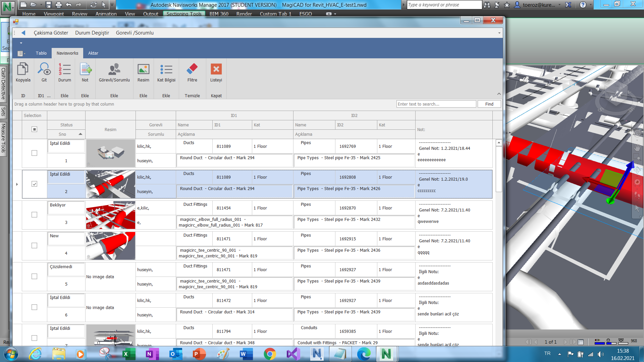Click the search text field
The height and width of the screenshot is (362, 644).
(436, 104)
